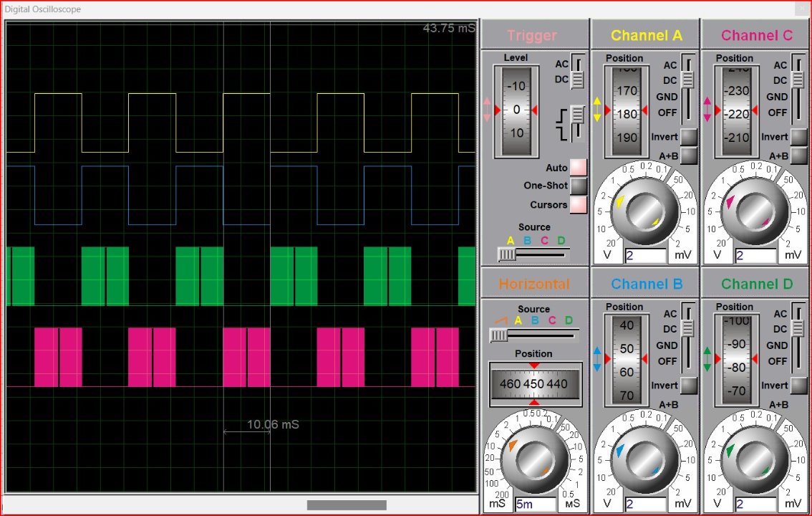Screen dimensions: 812x516
Task: Choose the orange ramp icon as Horizontal source
Action: [501, 320]
